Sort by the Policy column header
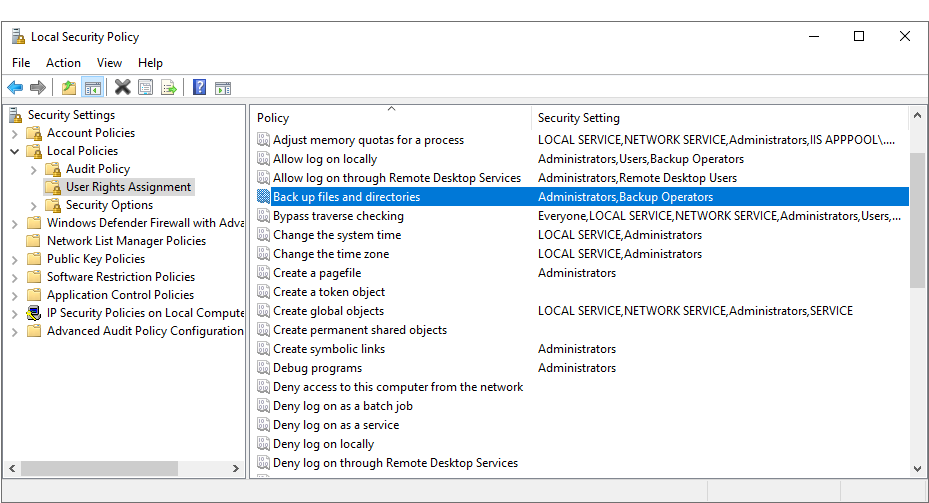The width and height of the screenshot is (929, 503). 390,118
